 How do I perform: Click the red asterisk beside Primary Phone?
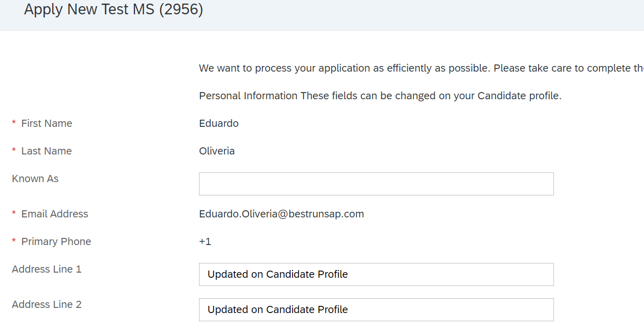[14, 241]
